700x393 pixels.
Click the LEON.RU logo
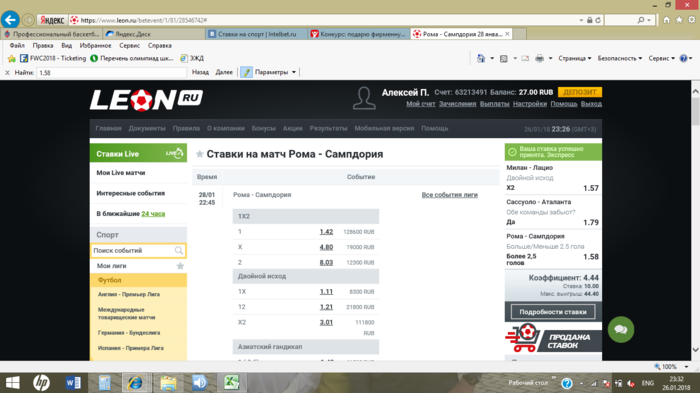coord(146,99)
